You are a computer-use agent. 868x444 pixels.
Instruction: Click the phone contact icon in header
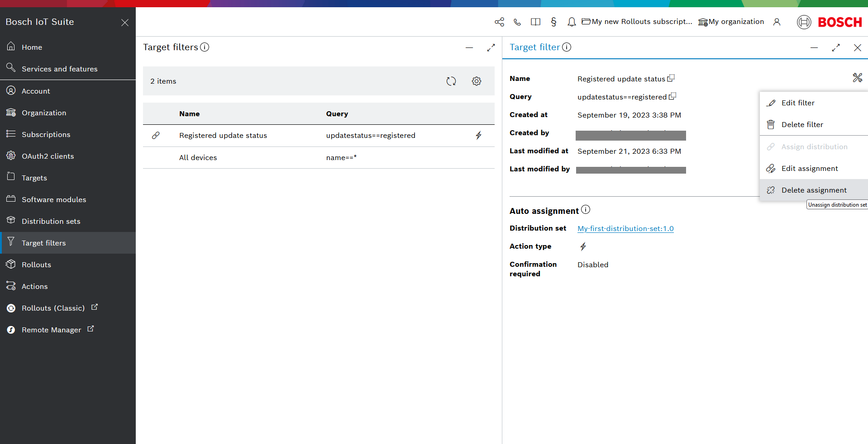click(x=517, y=22)
